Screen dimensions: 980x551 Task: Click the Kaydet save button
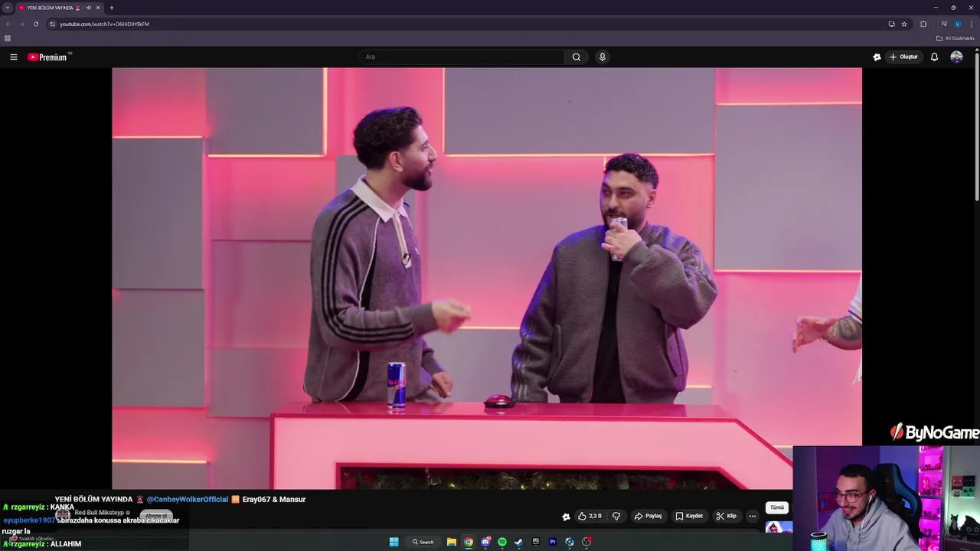[689, 516]
